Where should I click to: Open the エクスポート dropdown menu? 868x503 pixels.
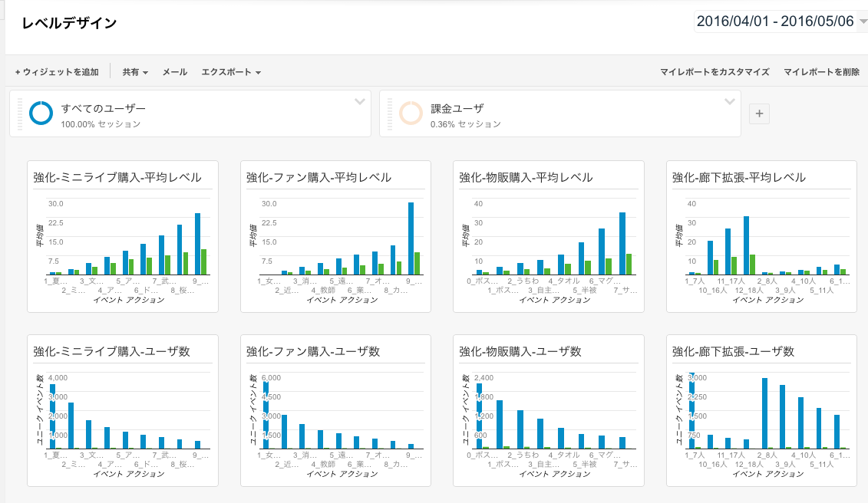pyautogui.click(x=231, y=72)
